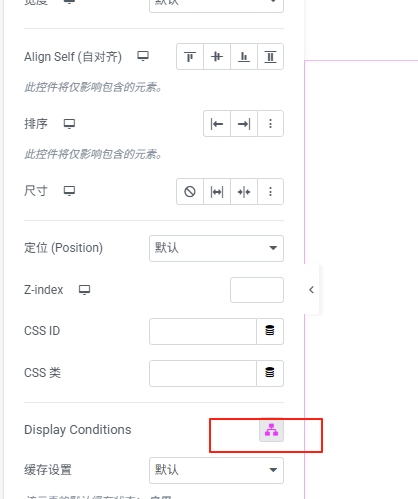Choose order end arrow icon
This screenshot has width=418, height=499.
pyautogui.click(x=244, y=124)
